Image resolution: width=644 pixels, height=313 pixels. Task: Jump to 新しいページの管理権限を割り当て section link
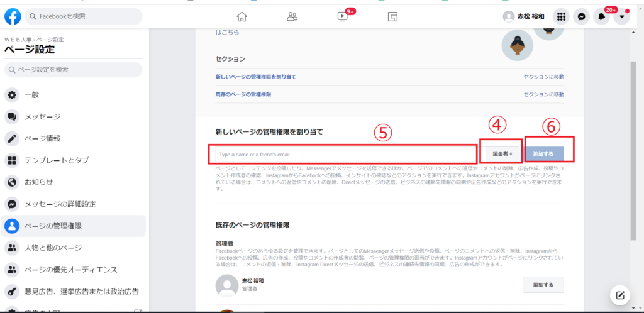pos(255,77)
